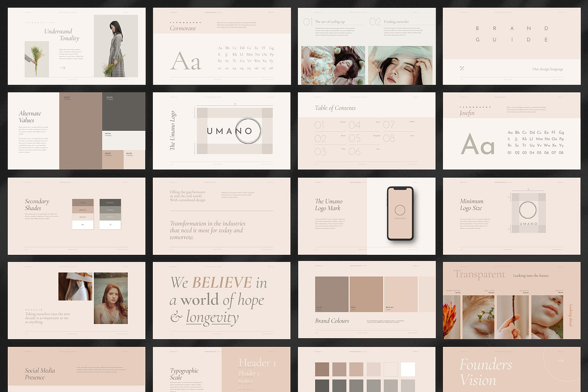Click 'Taking ourselves into the new decade' text
Image resolution: width=588 pixels, height=392 pixels.
(x=48, y=318)
